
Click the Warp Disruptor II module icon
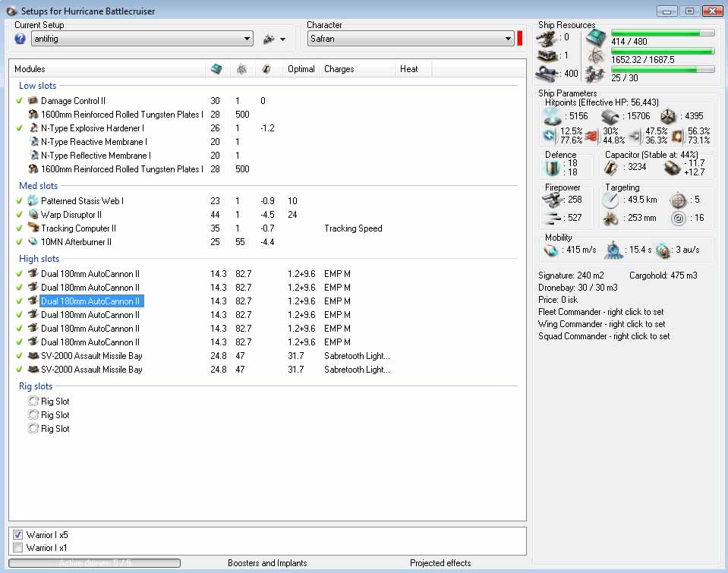coord(33,215)
